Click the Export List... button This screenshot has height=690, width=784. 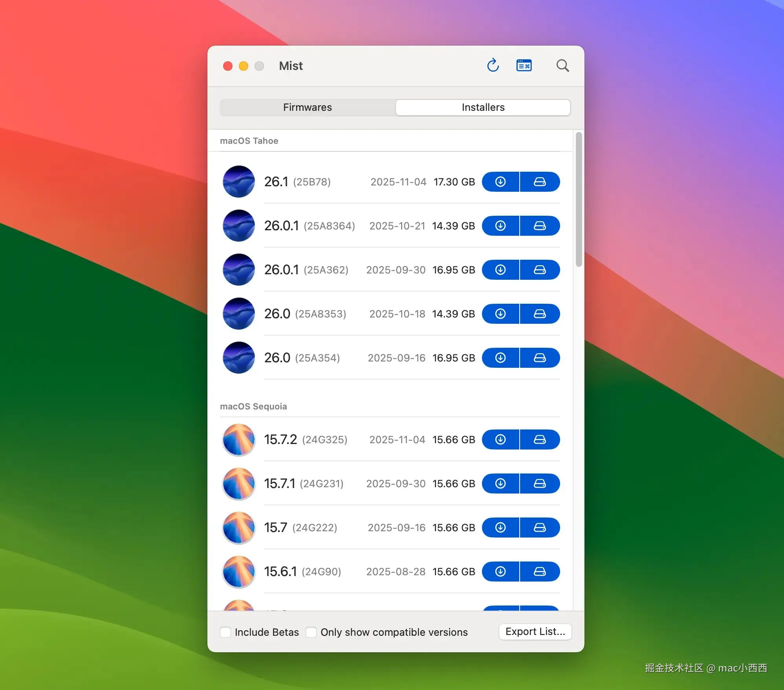[x=535, y=631]
